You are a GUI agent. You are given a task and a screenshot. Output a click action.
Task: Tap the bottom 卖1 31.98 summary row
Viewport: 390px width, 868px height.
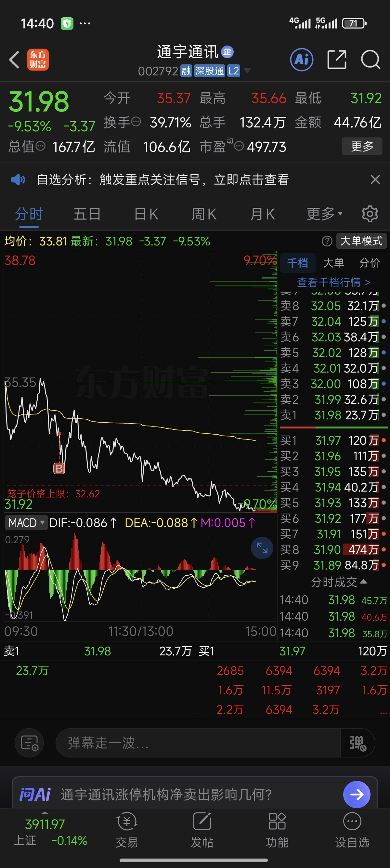(98, 651)
